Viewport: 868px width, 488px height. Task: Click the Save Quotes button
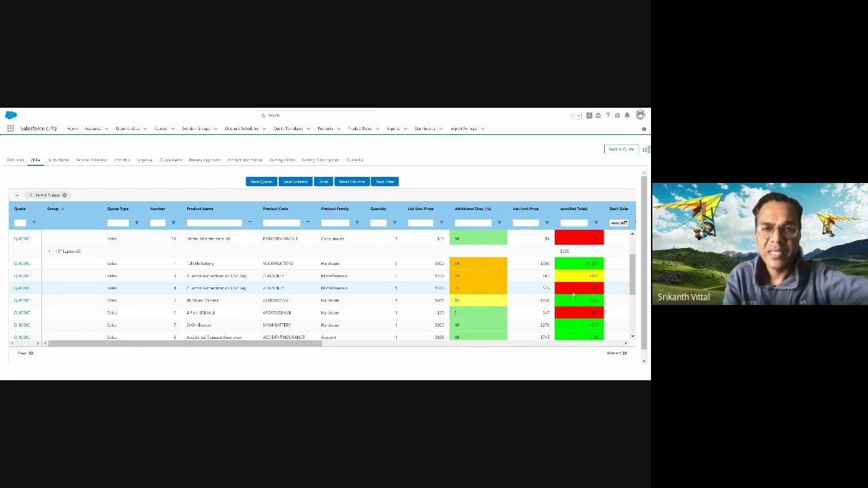coord(261,182)
